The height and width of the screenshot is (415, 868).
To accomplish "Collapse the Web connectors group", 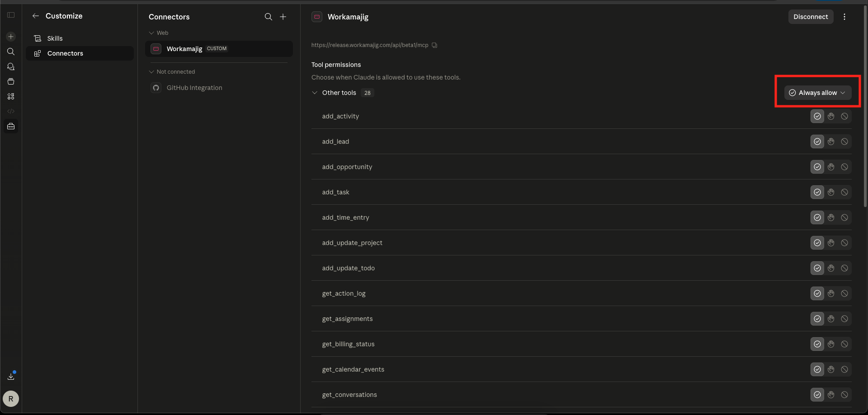I will (151, 33).
